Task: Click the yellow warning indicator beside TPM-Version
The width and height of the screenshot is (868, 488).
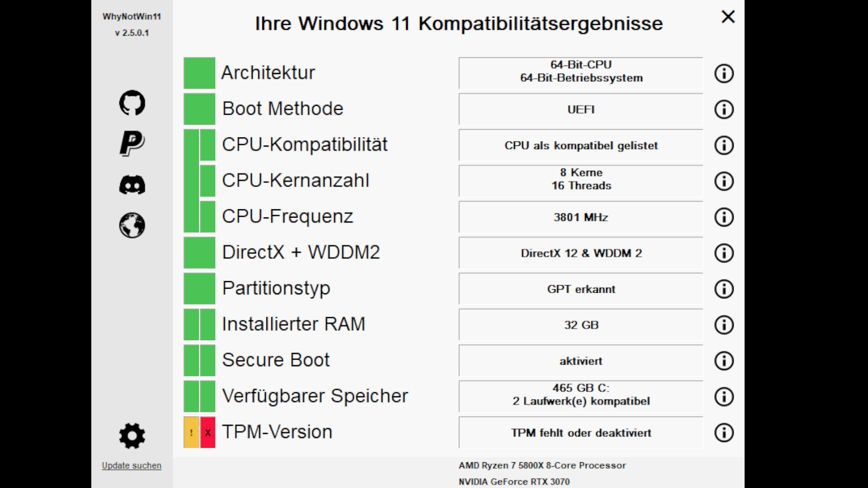Action: point(192,432)
